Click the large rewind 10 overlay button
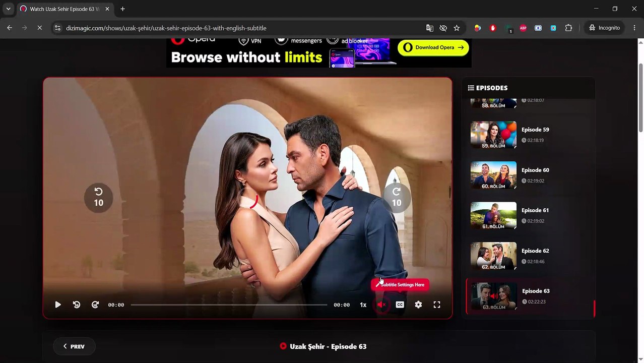The image size is (644, 363). (98, 197)
